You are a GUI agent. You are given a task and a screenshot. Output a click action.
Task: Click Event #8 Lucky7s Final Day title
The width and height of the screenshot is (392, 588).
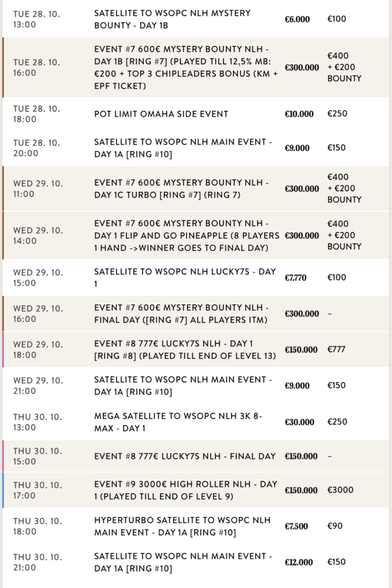click(185, 457)
